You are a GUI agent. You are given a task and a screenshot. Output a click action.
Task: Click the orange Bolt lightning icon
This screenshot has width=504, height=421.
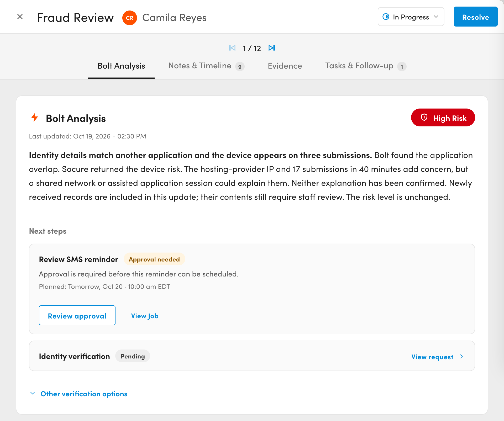[35, 117]
